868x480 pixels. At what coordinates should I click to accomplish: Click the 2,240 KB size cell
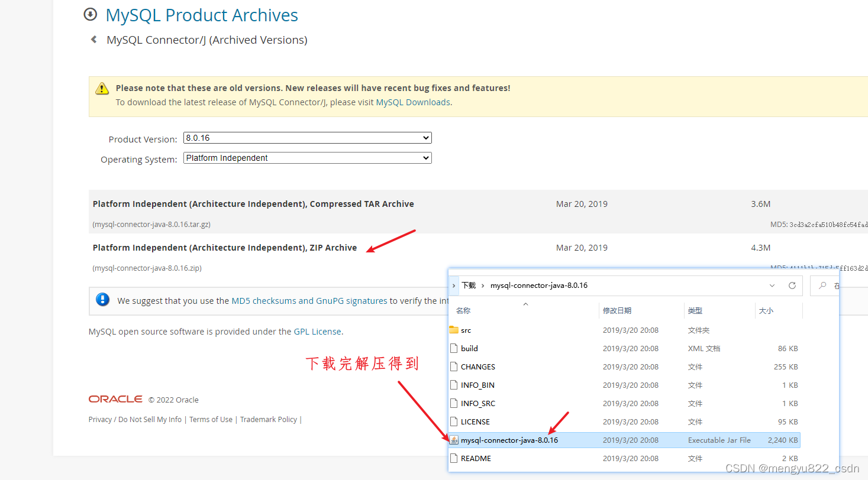point(783,440)
